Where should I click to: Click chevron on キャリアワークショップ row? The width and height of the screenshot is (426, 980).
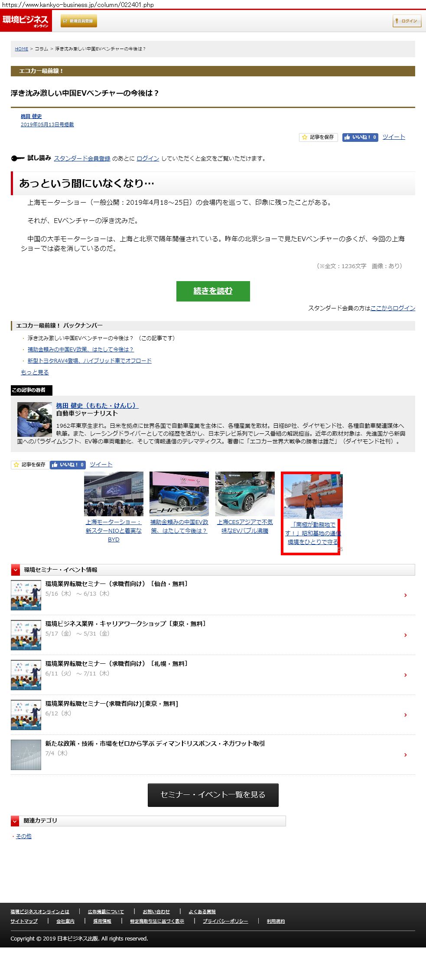coord(405,635)
